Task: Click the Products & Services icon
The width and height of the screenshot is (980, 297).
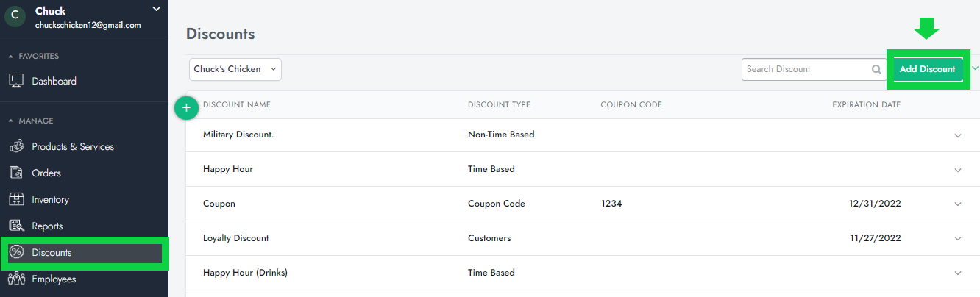Action: [x=16, y=146]
